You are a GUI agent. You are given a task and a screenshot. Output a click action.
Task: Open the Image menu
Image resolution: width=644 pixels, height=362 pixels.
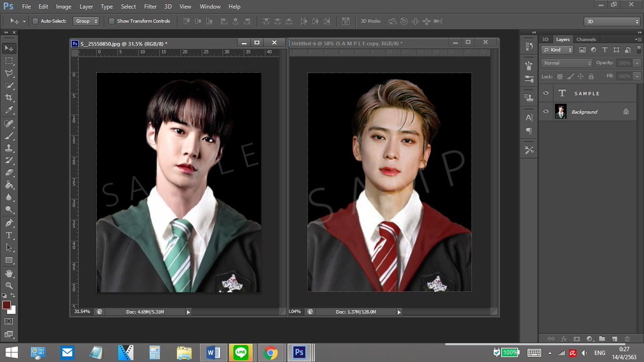[63, 6]
